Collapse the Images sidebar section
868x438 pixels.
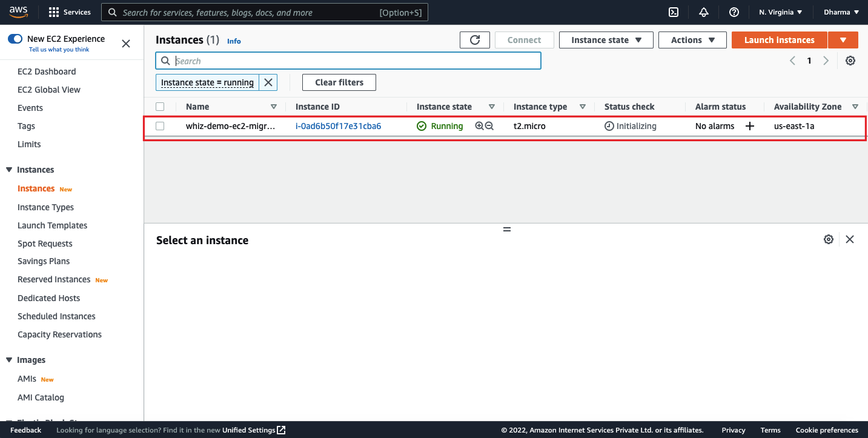[x=9, y=360]
